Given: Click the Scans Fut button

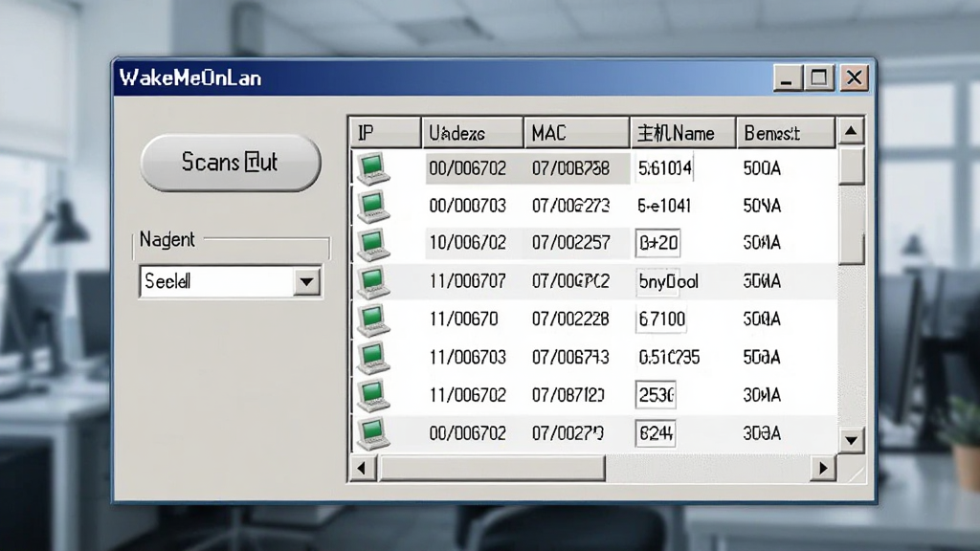Looking at the screenshot, I should (x=231, y=163).
